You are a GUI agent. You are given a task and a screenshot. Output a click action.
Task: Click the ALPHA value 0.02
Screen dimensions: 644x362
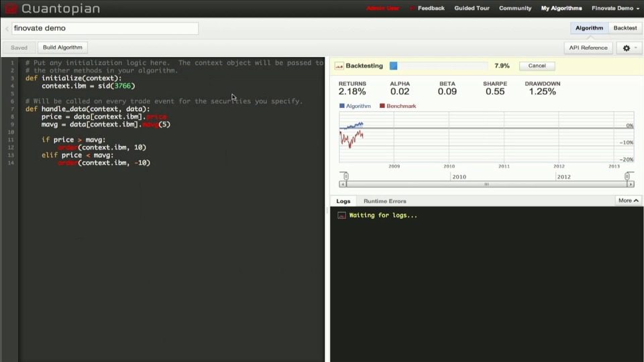click(x=400, y=92)
